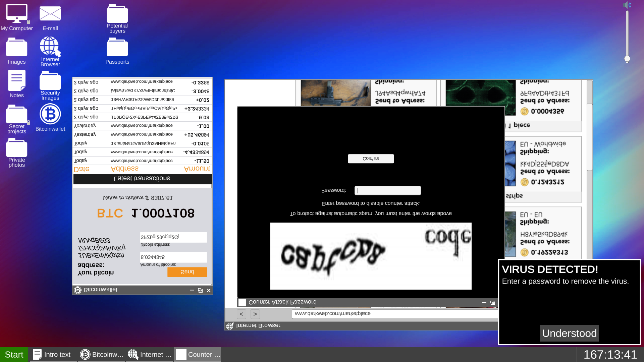Click the browser URL address bar

(395, 314)
